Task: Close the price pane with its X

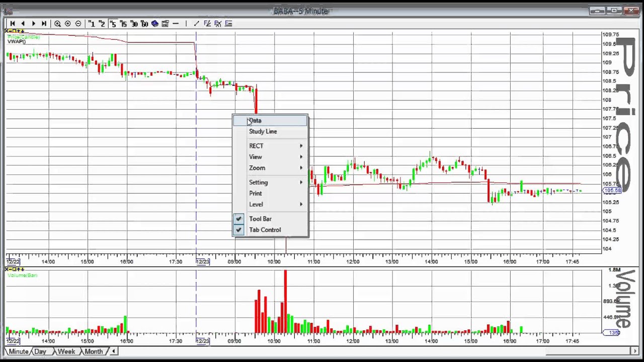Action: (6, 31)
